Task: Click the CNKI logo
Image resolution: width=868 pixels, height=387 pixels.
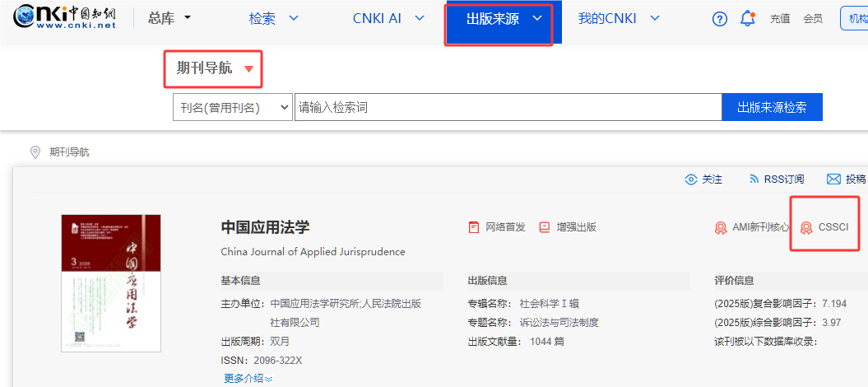Action: [x=65, y=18]
